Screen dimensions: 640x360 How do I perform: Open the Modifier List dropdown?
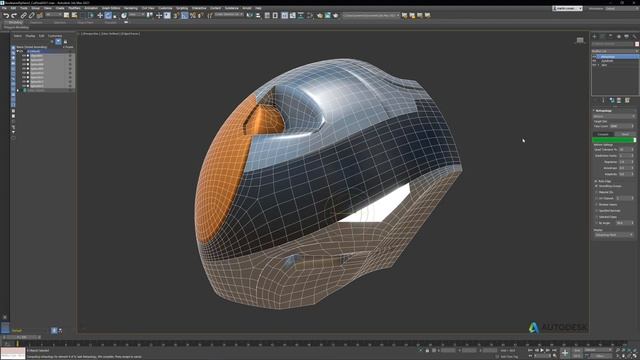pos(615,51)
